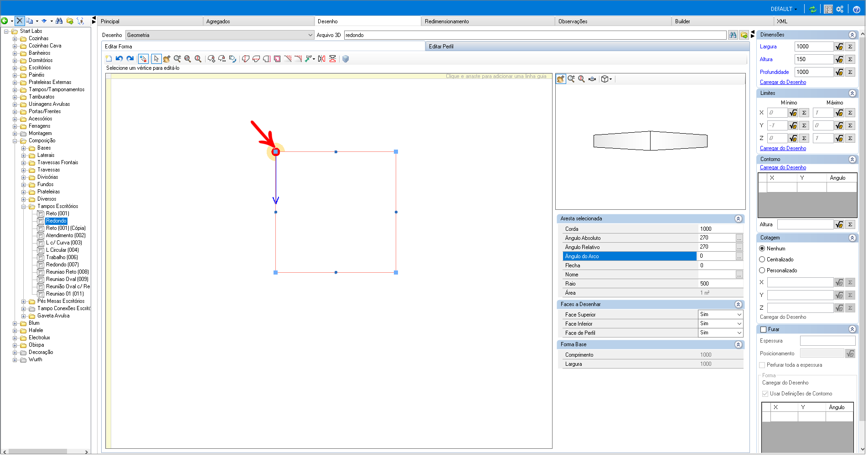The width and height of the screenshot is (868, 457).
Task: Click the orbit icon in 3D preview toolbar
Action: tap(592, 79)
